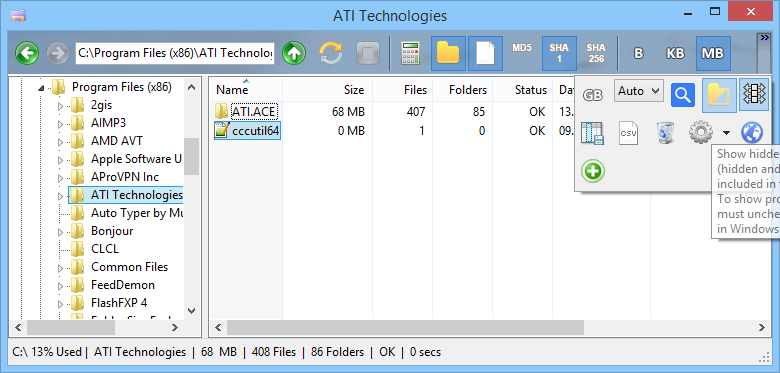Expand the Bonjour tree node
The width and height of the screenshot is (780, 373).
click(x=61, y=232)
